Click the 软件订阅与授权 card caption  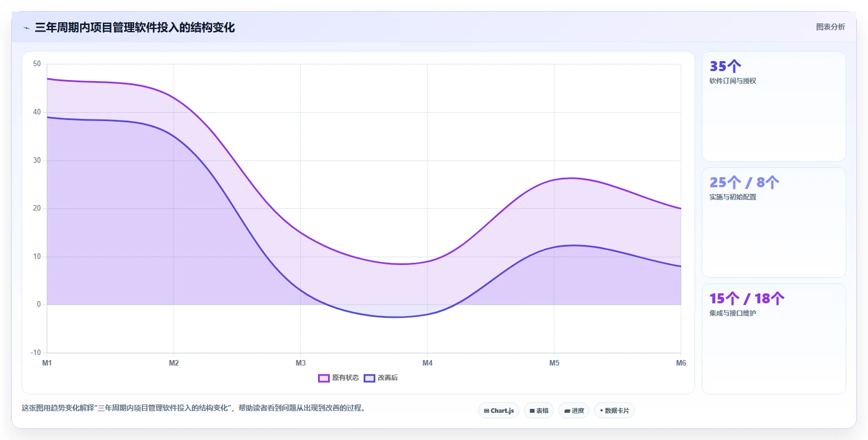pyautogui.click(x=733, y=81)
